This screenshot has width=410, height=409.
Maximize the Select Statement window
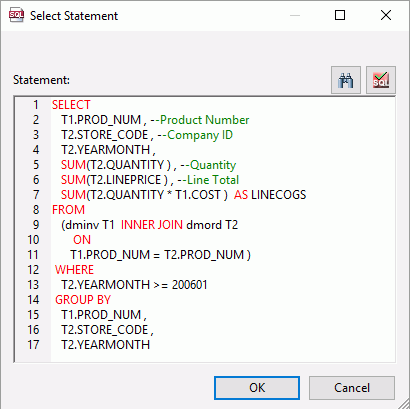pos(340,15)
